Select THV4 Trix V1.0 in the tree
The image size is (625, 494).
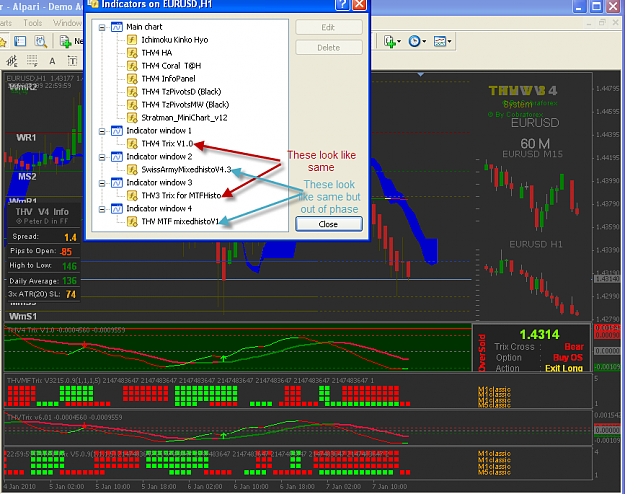(x=167, y=144)
